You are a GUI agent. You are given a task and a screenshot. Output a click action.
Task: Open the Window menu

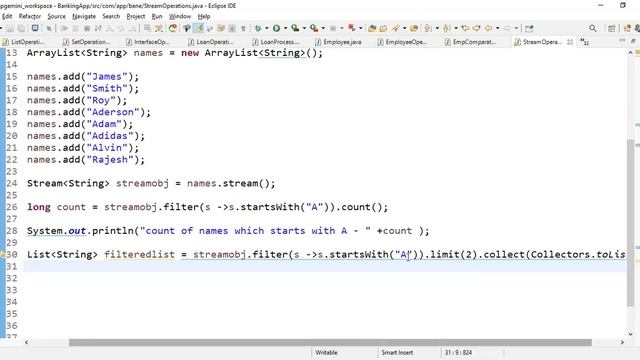click(180, 16)
